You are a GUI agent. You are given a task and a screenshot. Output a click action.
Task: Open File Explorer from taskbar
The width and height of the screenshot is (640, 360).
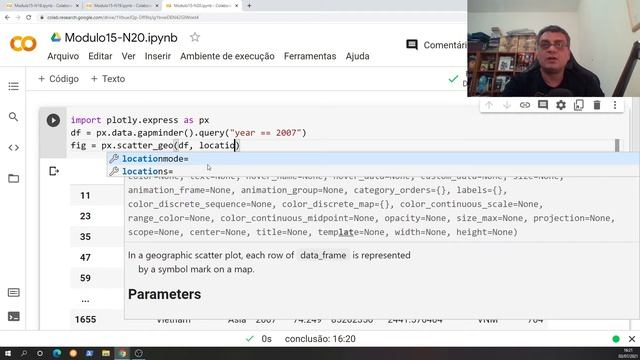pos(106,353)
